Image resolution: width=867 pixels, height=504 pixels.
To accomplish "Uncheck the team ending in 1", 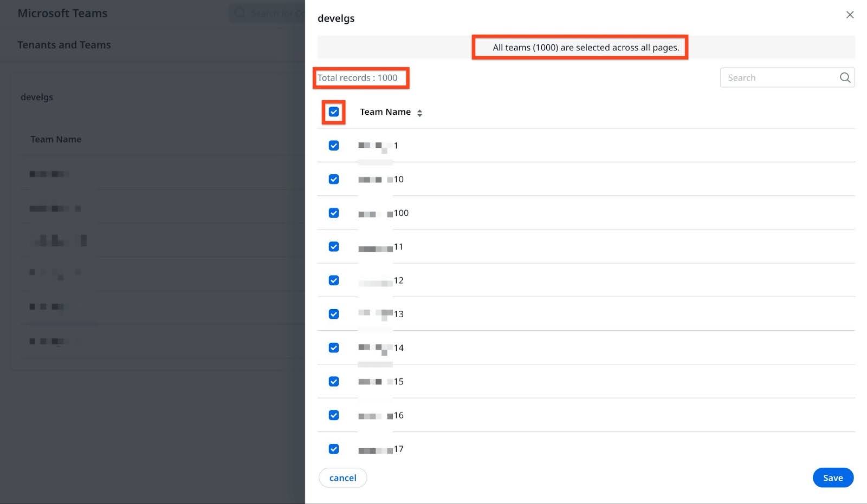I will coord(334,146).
